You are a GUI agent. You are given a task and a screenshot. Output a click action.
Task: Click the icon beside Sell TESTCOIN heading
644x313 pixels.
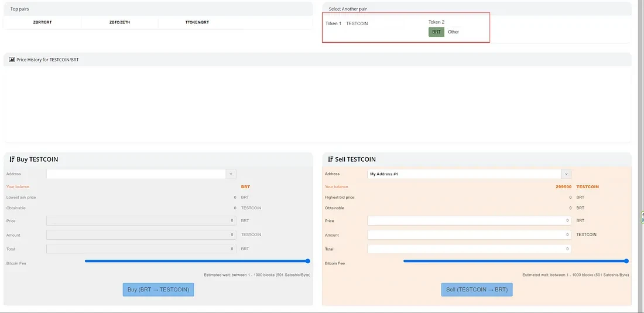pyautogui.click(x=330, y=159)
